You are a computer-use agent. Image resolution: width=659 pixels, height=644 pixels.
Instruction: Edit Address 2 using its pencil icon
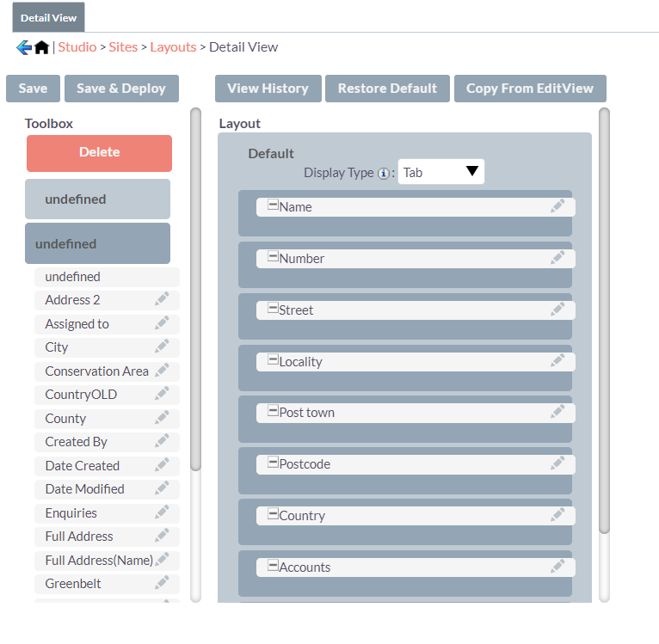(x=162, y=298)
